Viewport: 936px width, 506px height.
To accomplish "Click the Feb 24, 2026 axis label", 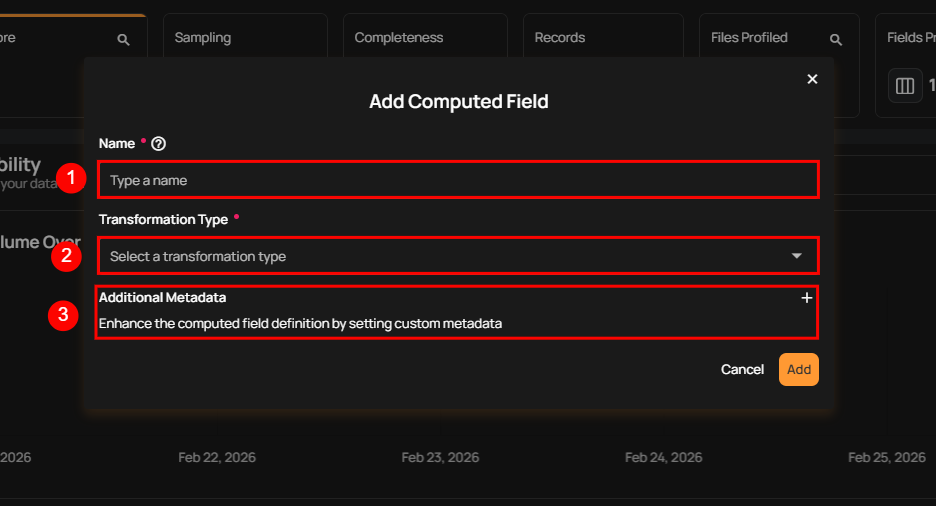I will point(663,457).
